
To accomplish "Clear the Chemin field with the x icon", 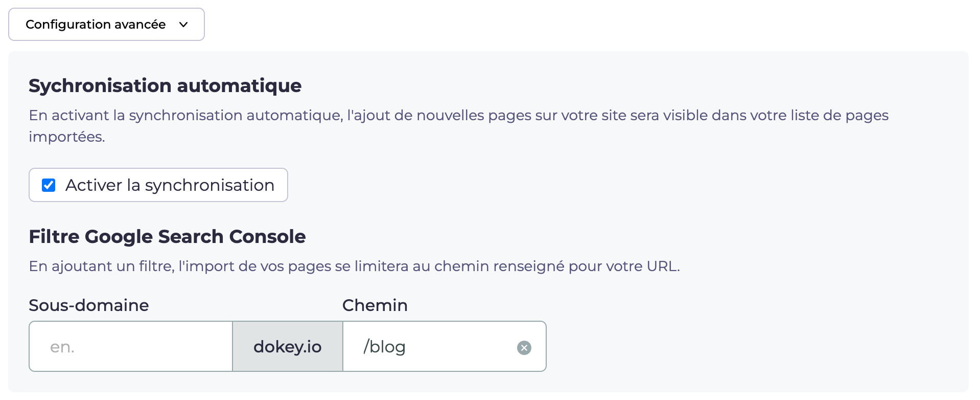I will (524, 348).
